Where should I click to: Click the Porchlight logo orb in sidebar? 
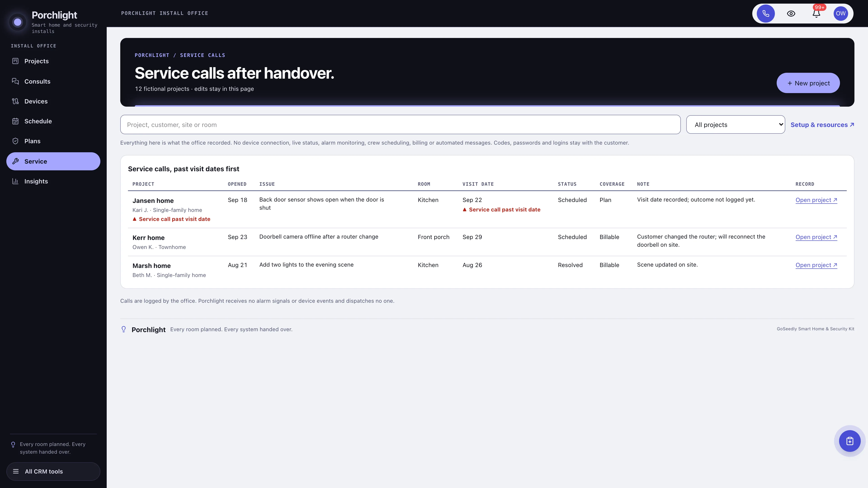click(x=18, y=22)
